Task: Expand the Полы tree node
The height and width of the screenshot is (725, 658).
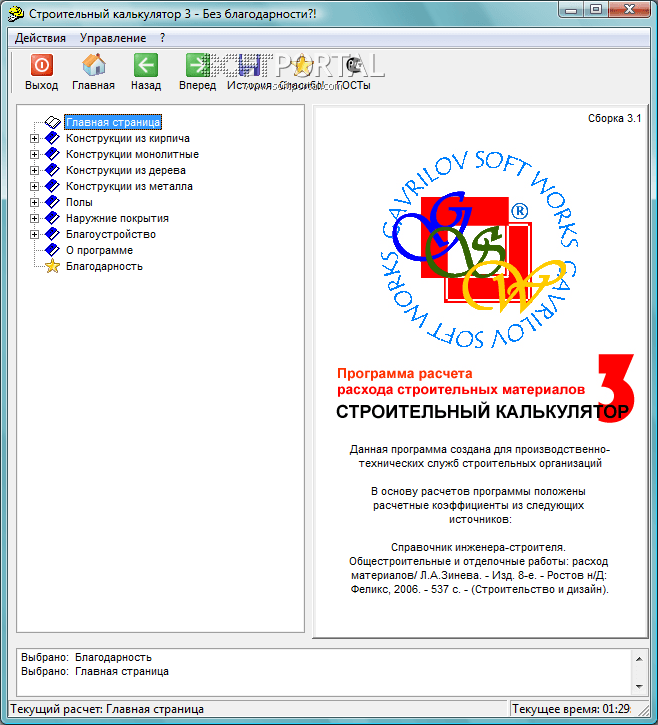Action: 34,202
